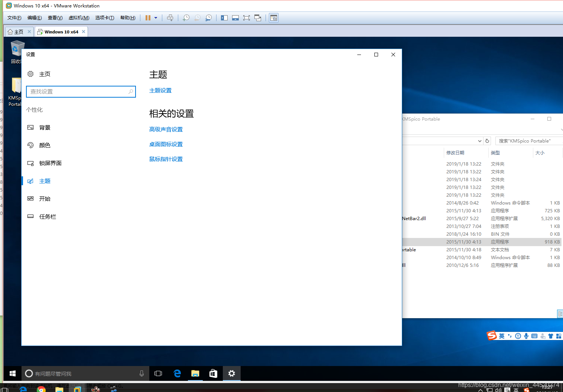The height and width of the screenshot is (392, 563).
Task: Go to 主页 in the Settings sidebar
Action: point(39,74)
